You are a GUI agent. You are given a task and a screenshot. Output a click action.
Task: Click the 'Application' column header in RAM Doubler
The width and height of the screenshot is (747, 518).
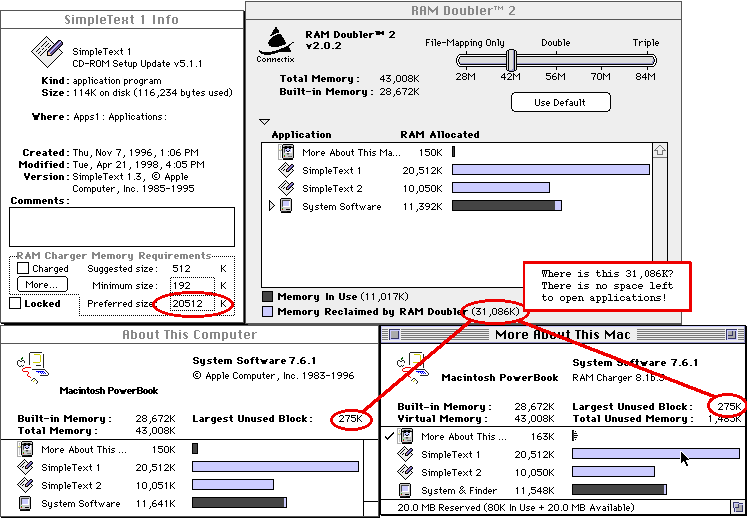301,134
